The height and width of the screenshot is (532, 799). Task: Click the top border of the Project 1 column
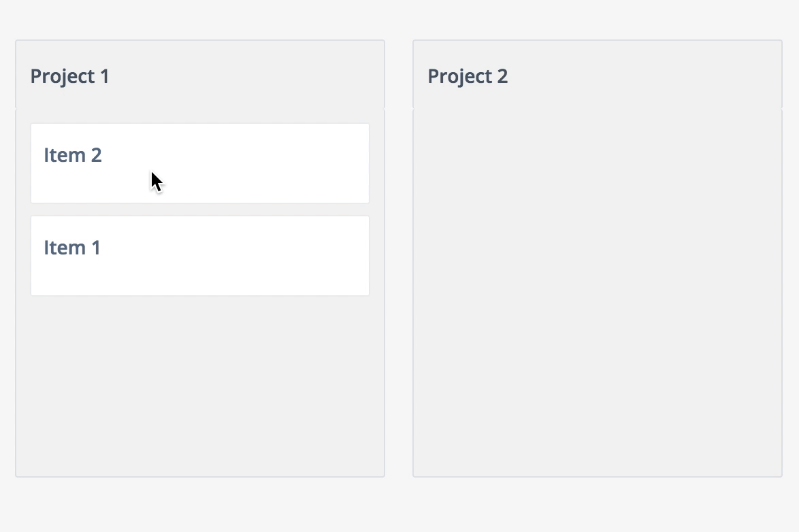(x=200, y=41)
